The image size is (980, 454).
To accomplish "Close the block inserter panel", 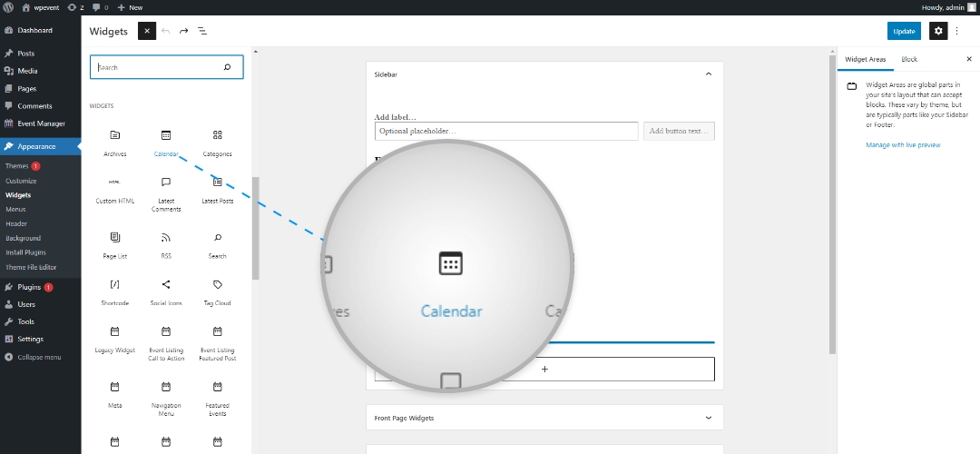I will pyautogui.click(x=147, y=31).
